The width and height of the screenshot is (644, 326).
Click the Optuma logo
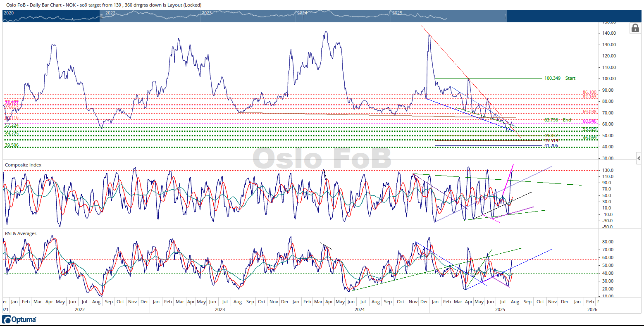coord(19,319)
